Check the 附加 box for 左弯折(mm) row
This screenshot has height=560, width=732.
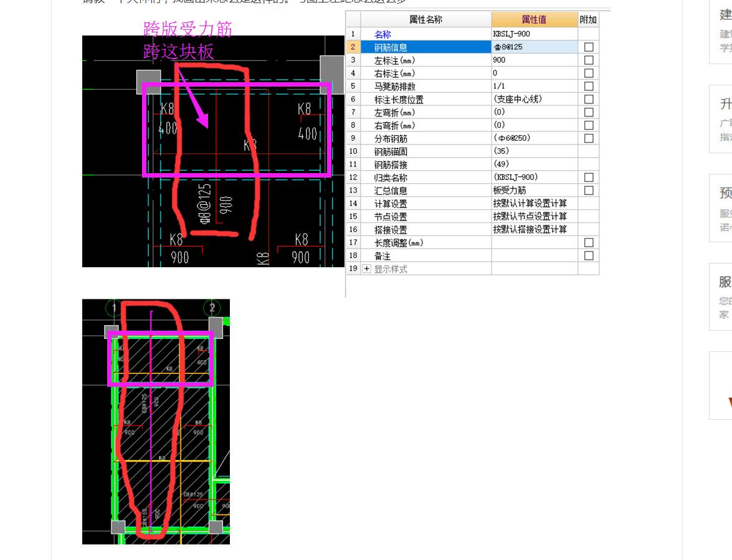(589, 113)
